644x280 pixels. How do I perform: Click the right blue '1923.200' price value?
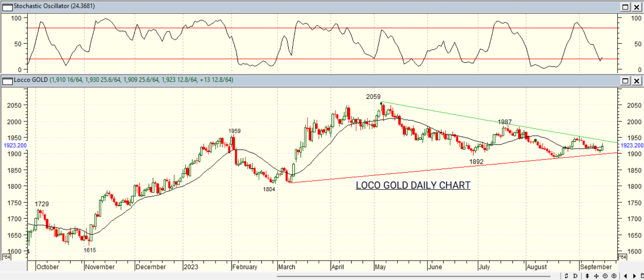click(x=632, y=146)
